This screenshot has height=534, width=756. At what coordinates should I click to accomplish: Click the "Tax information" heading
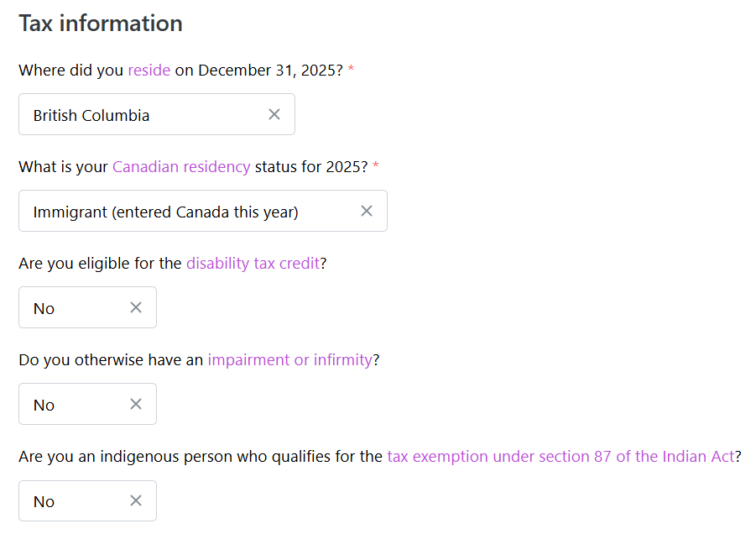[101, 24]
